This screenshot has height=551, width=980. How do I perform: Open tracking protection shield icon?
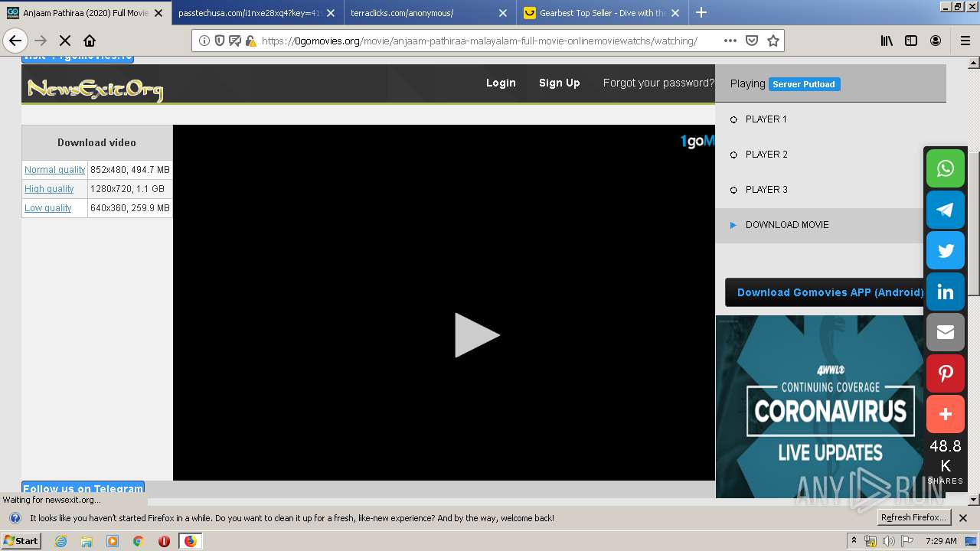pos(220,41)
